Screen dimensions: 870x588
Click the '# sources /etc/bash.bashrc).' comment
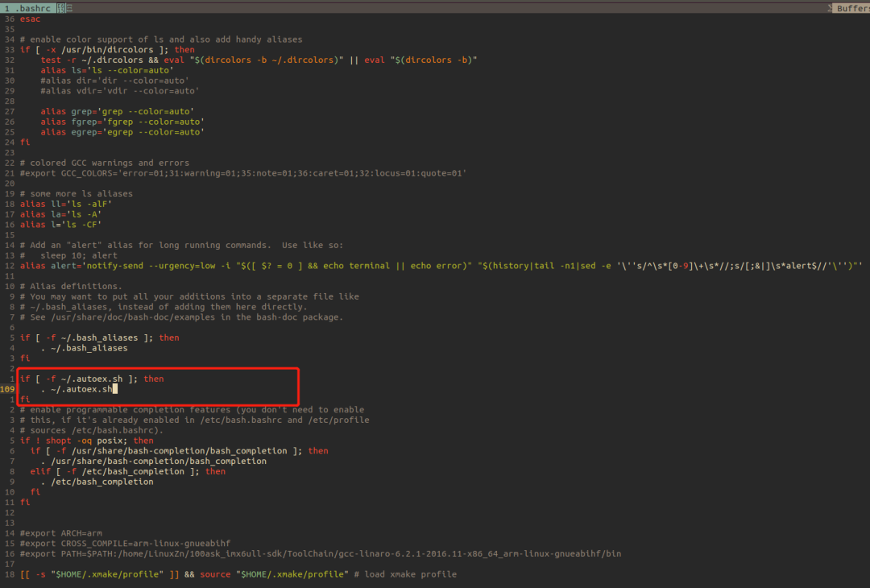coord(92,430)
